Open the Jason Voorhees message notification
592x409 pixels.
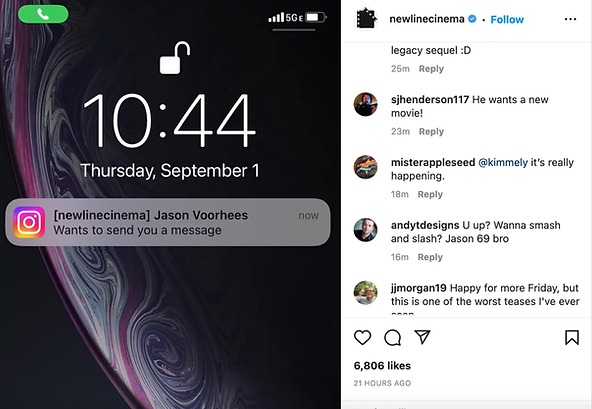tap(168, 222)
